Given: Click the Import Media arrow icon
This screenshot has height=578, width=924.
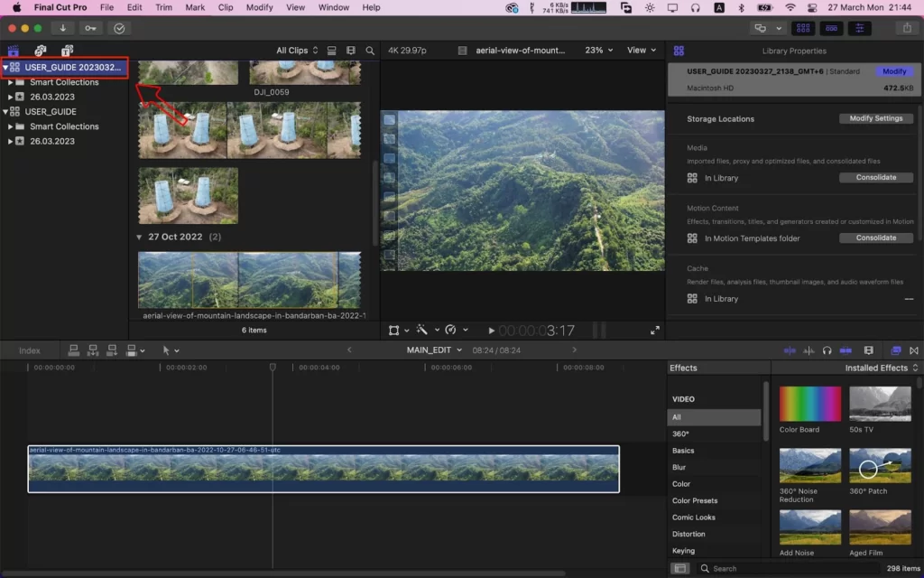Looking at the screenshot, I should 62,28.
